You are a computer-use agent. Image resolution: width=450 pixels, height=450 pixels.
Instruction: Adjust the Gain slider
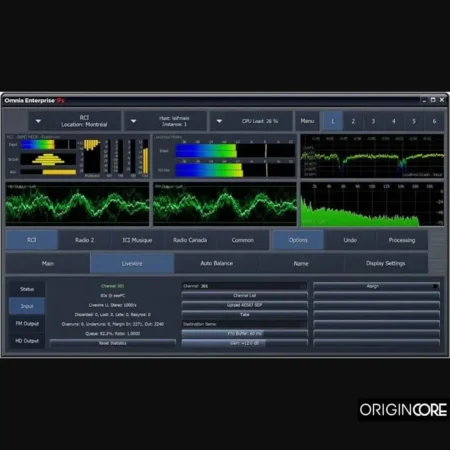(244, 343)
